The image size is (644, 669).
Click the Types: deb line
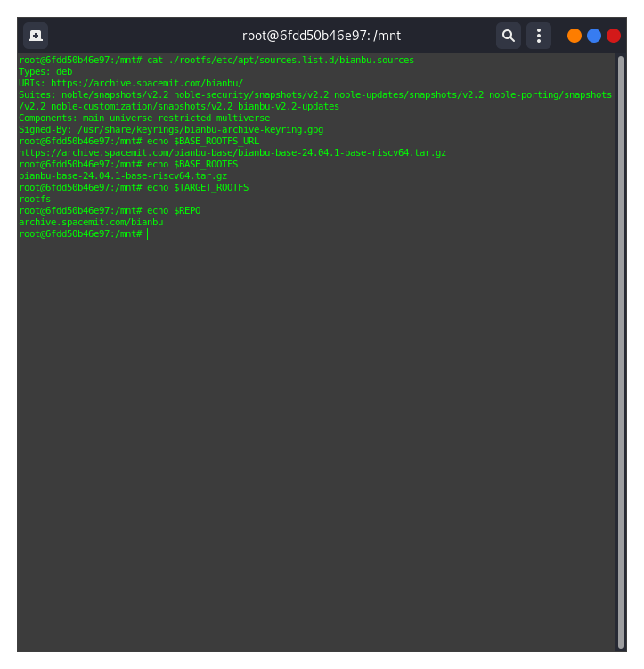click(x=45, y=71)
